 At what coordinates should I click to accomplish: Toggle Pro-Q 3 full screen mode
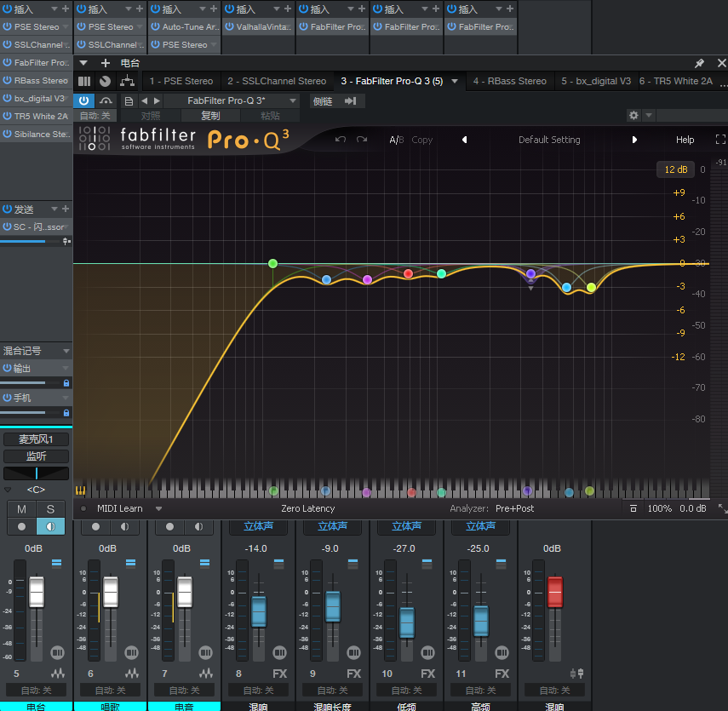[x=720, y=140]
